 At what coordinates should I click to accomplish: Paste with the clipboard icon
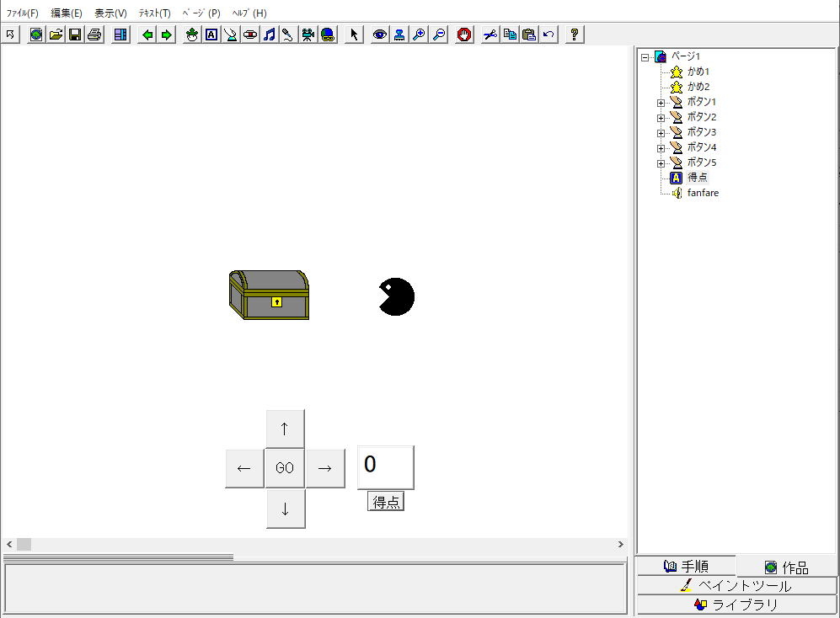529,35
